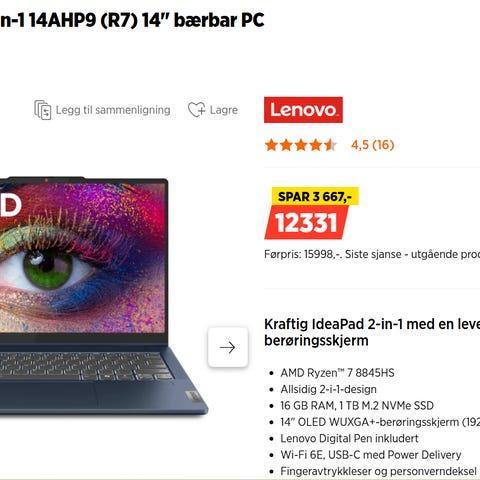Click the "bærbar PC" product title
This screenshot has width=480, height=480.
point(219,20)
